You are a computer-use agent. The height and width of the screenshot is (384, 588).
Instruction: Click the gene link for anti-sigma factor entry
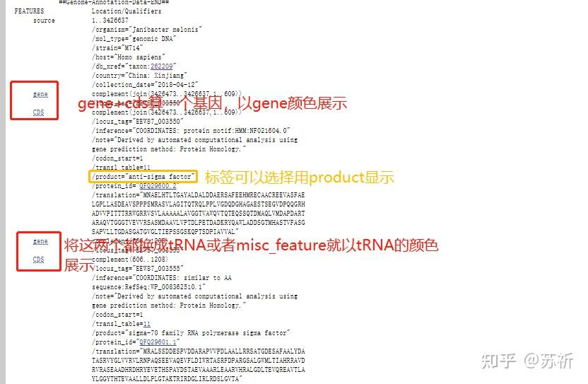(x=40, y=94)
